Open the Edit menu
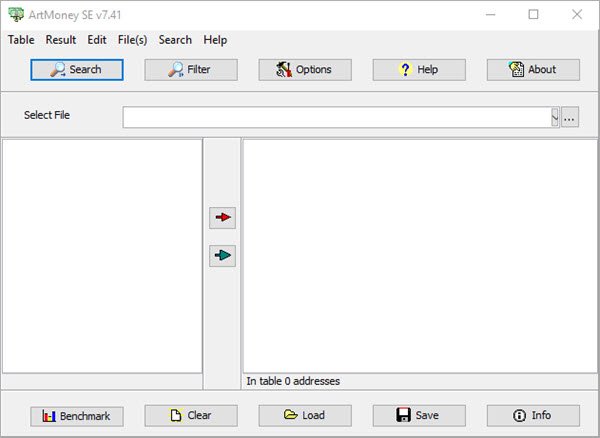Viewport: 600px width, 438px height. click(x=97, y=40)
